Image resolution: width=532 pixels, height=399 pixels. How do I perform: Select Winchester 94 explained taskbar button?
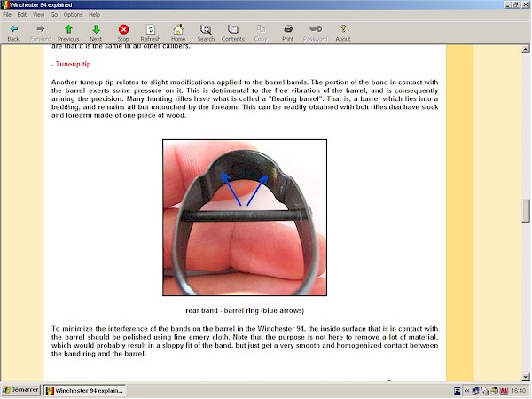click(84, 390)
